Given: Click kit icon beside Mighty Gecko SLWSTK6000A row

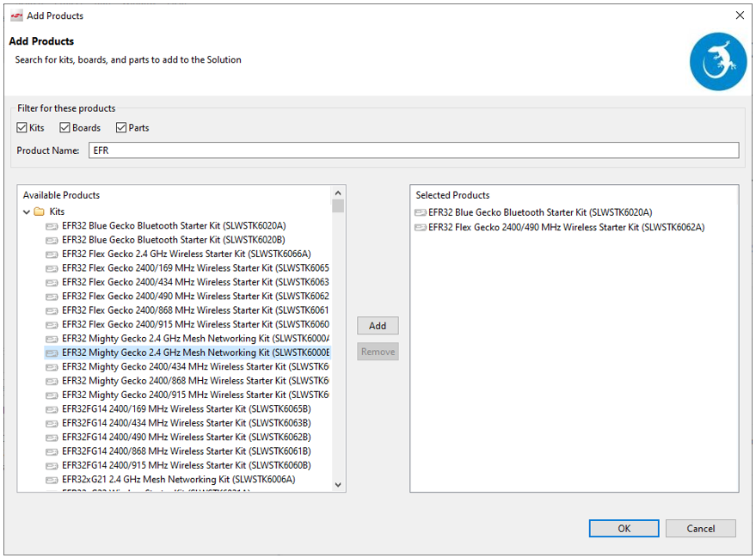Looking at the screenshot, I should point(52,339).
